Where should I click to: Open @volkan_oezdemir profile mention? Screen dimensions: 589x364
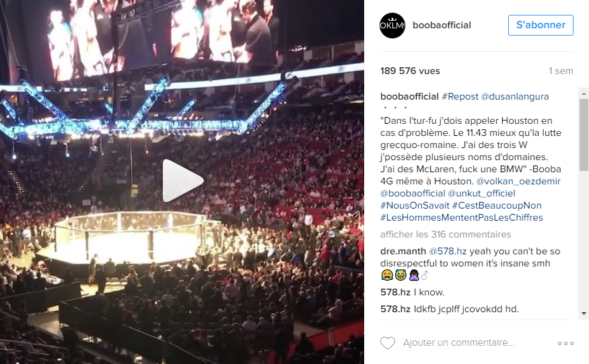pos(518,181)
